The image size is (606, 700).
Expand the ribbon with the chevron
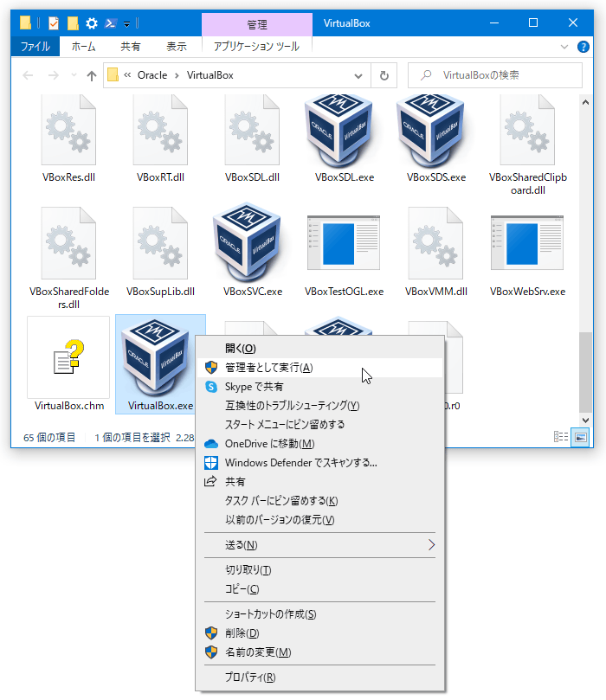(564, 47)
